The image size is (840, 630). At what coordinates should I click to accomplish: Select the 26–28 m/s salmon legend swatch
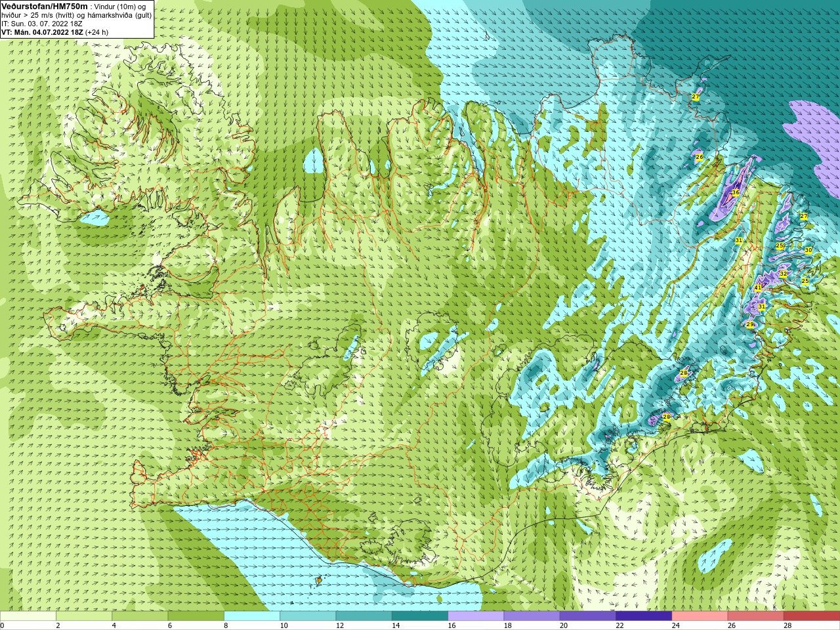point(756,616)
